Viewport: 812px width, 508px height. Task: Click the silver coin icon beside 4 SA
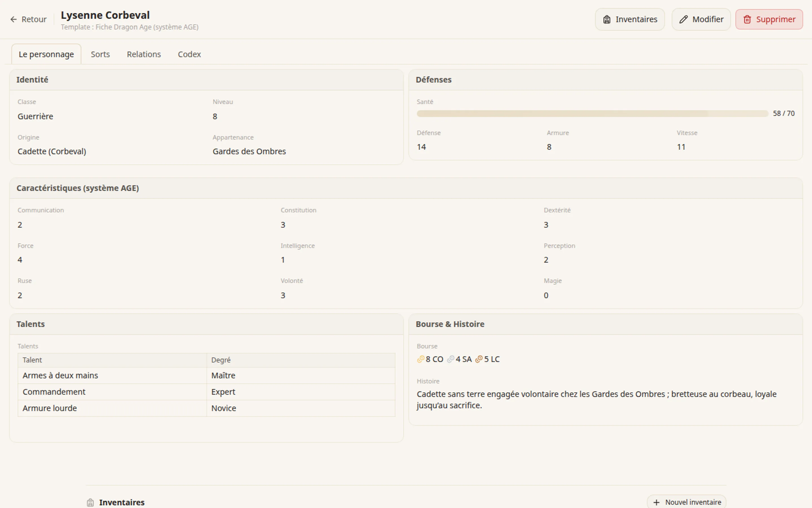pyautogui.click(x=451, y=360)
